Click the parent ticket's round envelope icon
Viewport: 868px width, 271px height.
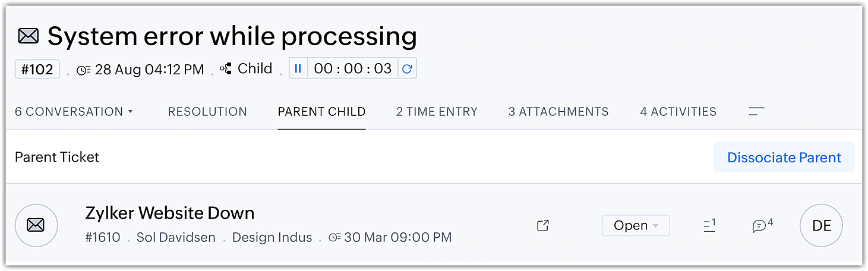[36, 225]
